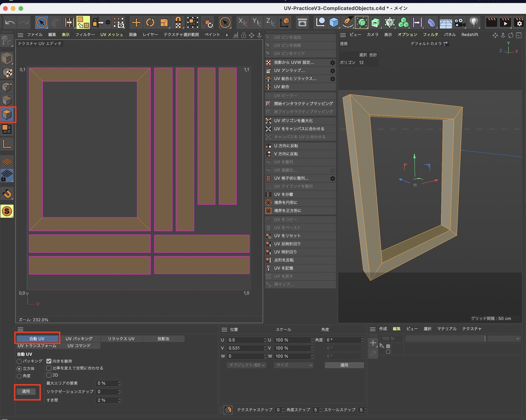Enable the 2D checkbox

pos(49,375)
